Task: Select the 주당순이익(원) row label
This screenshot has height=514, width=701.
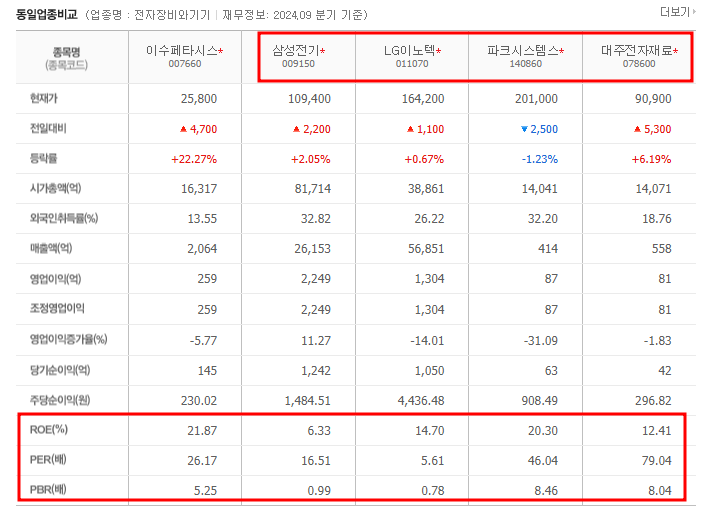Action: (60, 400)
